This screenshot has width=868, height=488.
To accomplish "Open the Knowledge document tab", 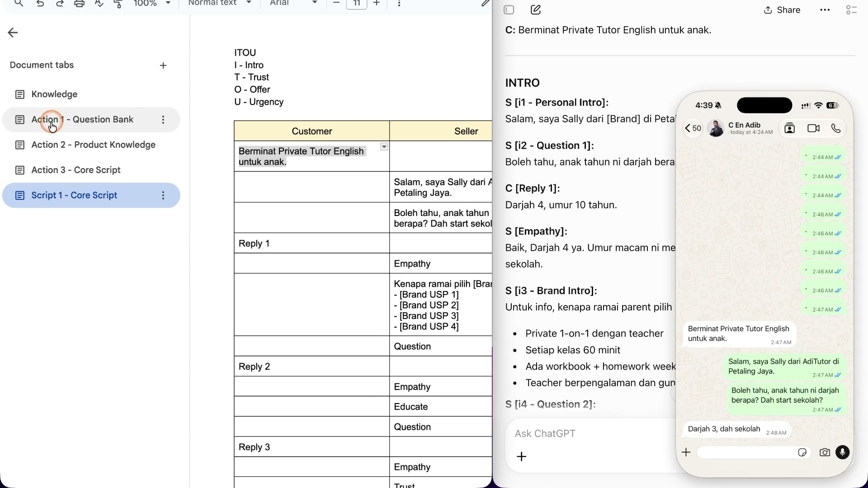I will pyautogui.click(x=91, y=94).
